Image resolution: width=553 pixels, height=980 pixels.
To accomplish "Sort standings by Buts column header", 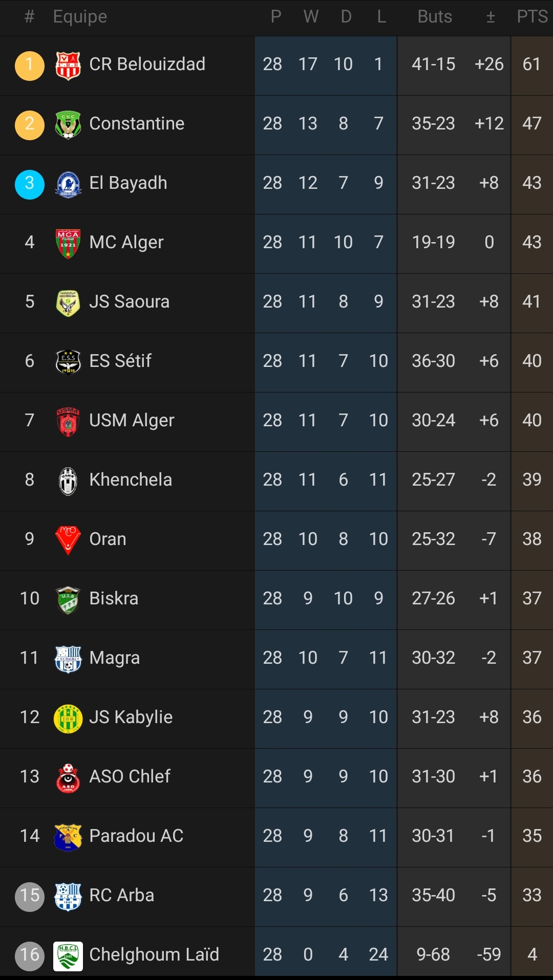I will pyautogui.click(x=435, y=16).
